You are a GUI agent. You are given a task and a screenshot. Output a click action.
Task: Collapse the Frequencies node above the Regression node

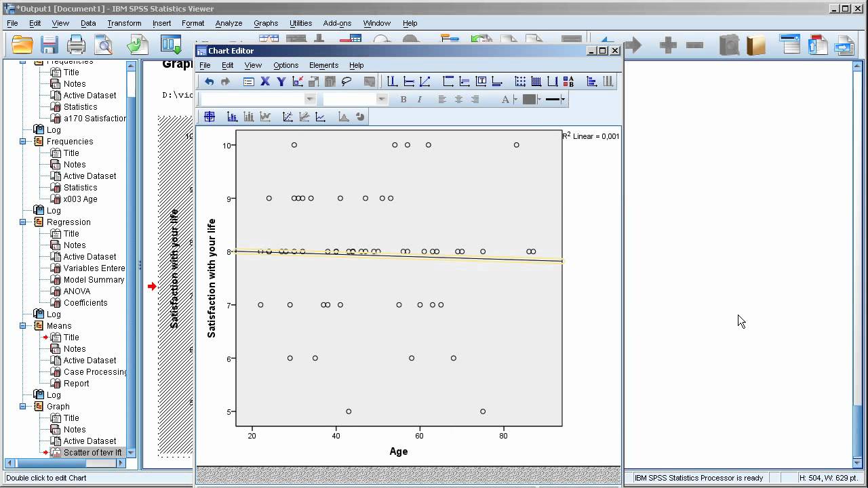(22, 142)
